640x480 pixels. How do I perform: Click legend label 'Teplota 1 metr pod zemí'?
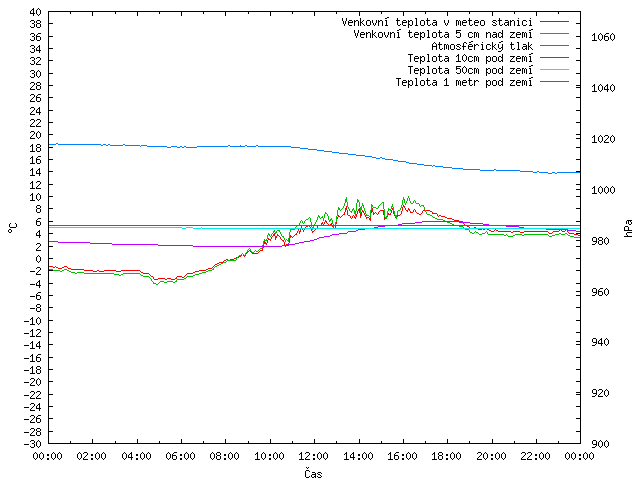click(x=464, y=82)
